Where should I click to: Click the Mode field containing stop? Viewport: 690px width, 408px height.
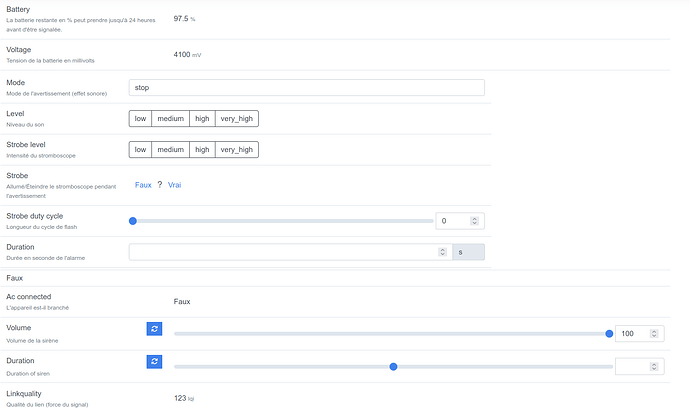tap(306, 87)
